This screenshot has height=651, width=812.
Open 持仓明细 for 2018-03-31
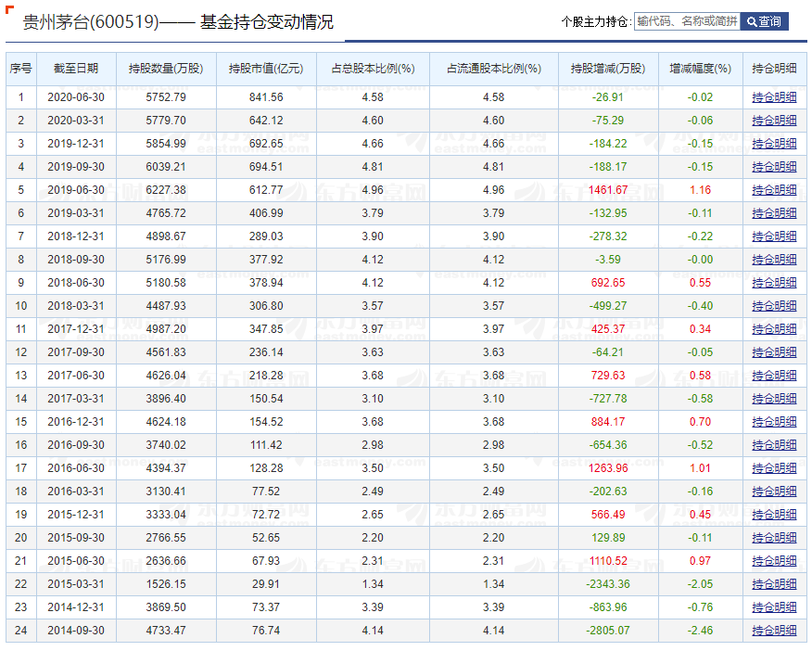coord(774,306)
